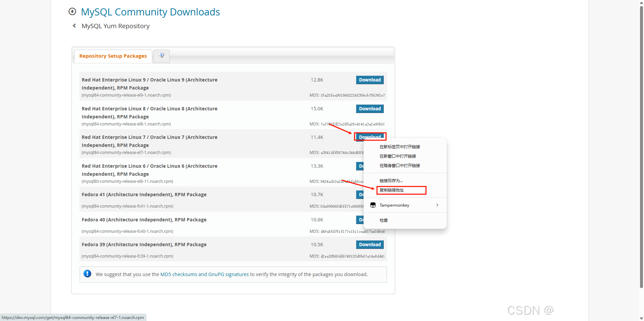Viewport: 644px width, 321px height.
Task: Click scrollbar down arrow at page bottom
Action: coord(641,318)
